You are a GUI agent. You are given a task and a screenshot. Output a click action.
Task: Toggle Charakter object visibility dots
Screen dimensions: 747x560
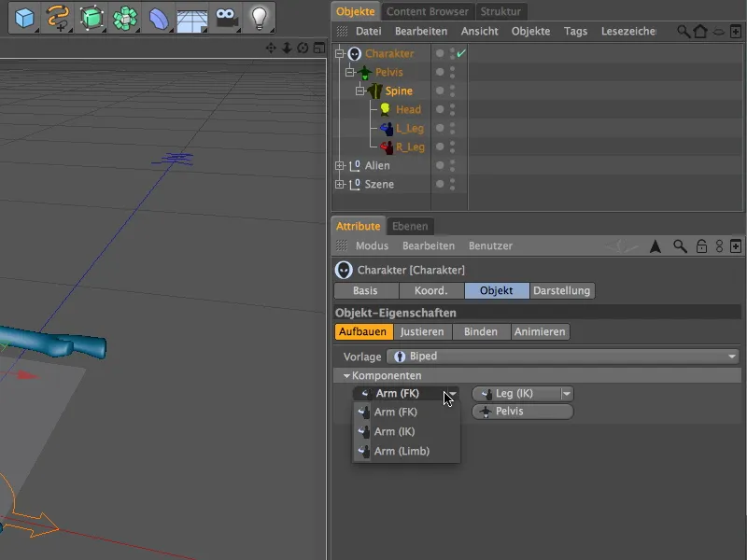(452, 54)
